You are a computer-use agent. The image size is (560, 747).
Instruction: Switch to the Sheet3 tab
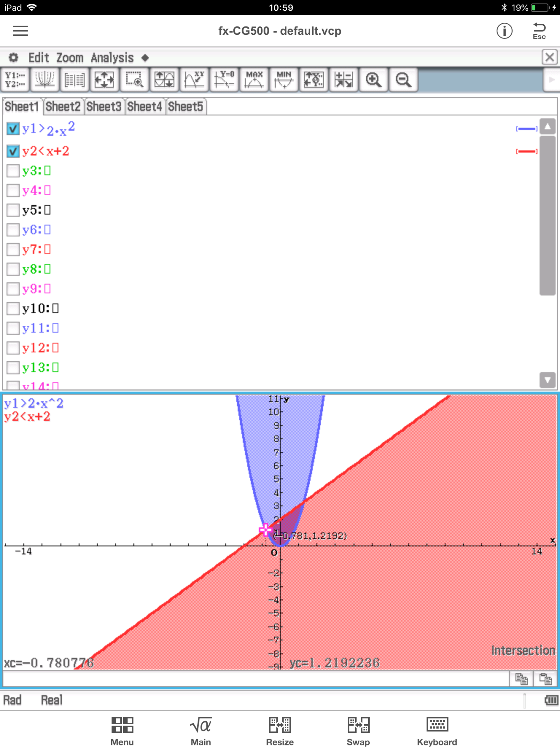tap(104, 107)
